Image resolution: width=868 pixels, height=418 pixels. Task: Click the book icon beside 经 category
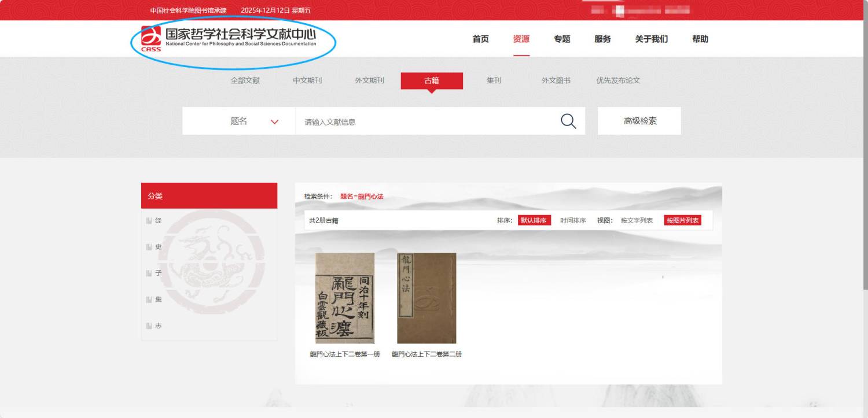149,221
